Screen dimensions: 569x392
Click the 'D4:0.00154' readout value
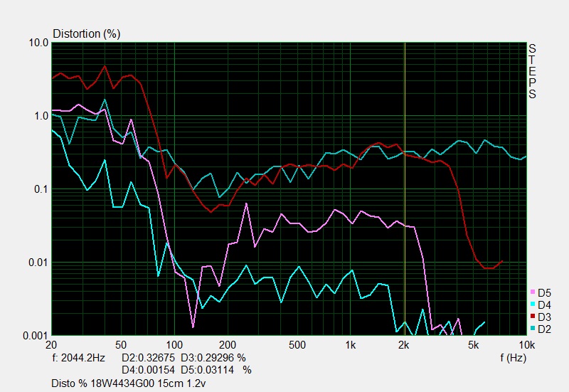[x=148, y=370]
